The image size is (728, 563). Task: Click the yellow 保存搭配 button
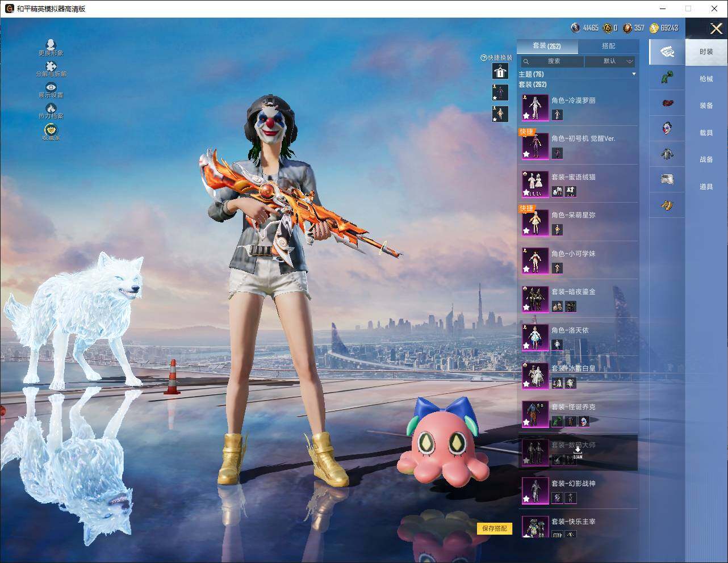pyautogui.click(x=494, y=528)
